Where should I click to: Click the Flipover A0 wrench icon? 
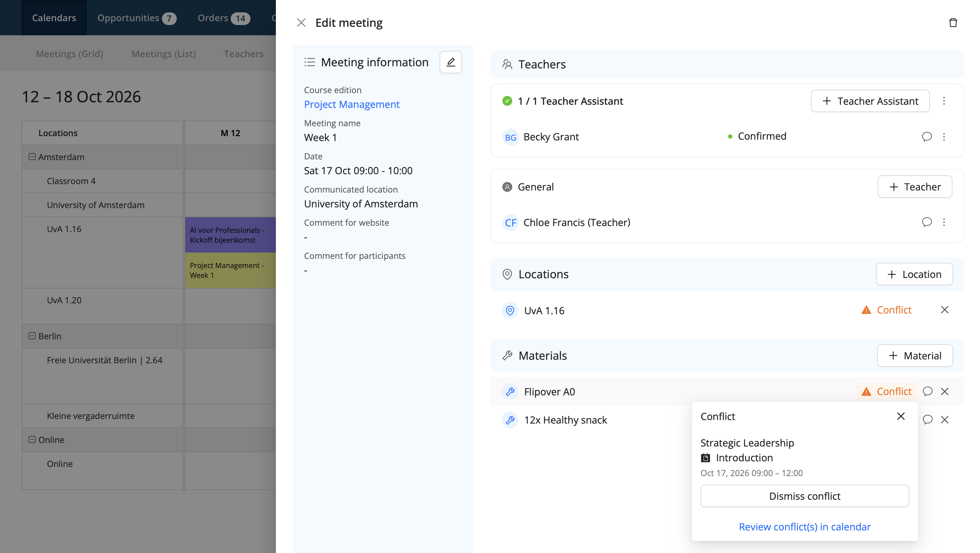[510, 391]
